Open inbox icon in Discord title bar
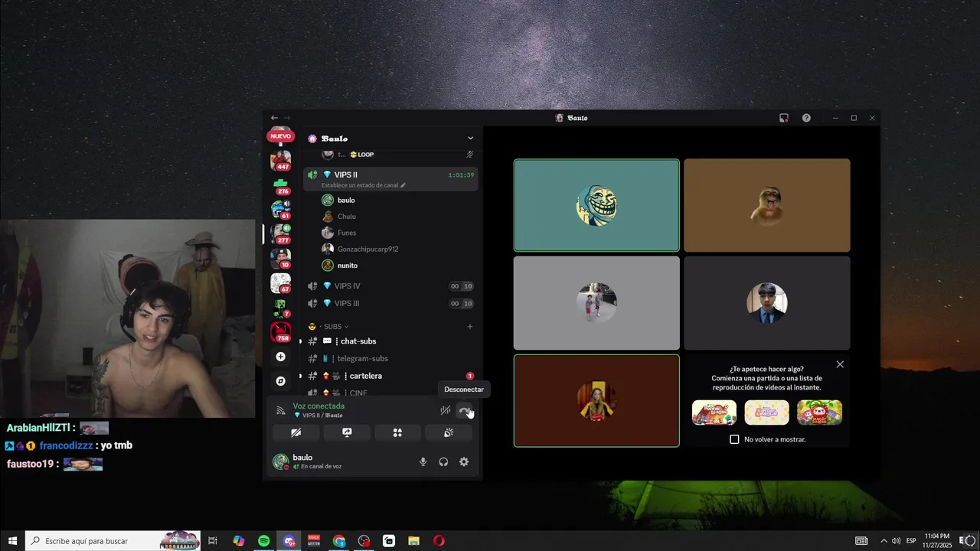The width and height of the screenshot is (980, 551). coord(784,118)
